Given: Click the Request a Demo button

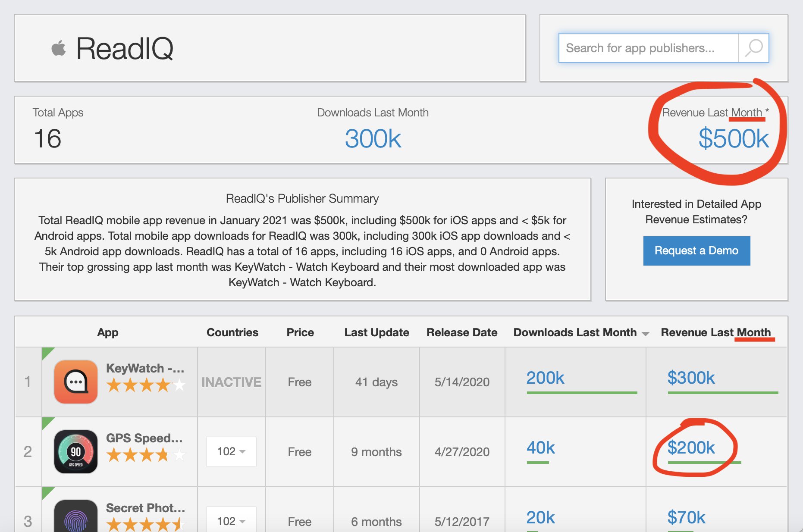Looking at the screenshot, I should click(x=696, y=250).
